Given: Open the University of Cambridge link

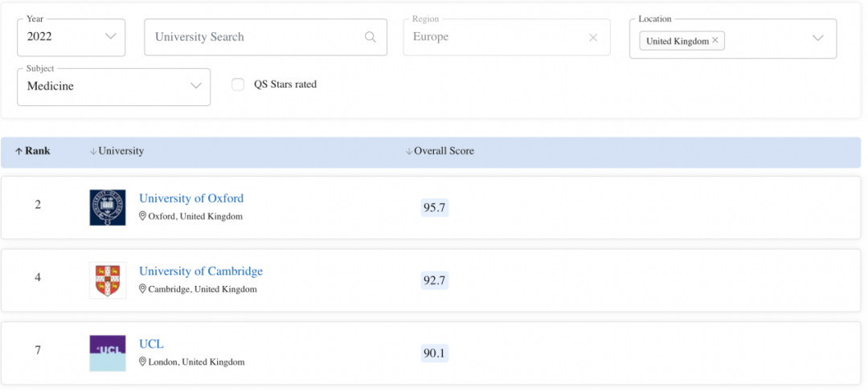Looking at the screenshot, I should click(201, 272).
